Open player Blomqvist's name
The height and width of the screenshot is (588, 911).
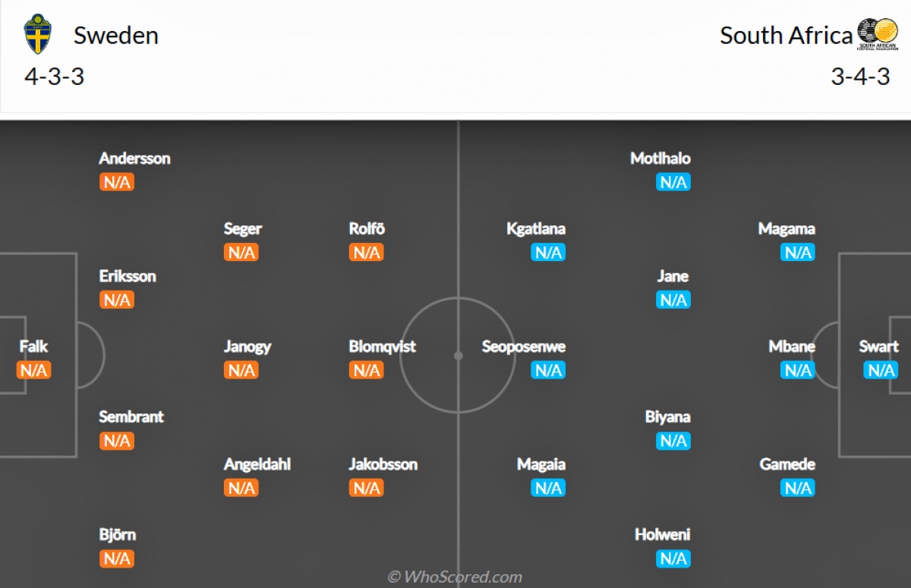tap(383, 347)
